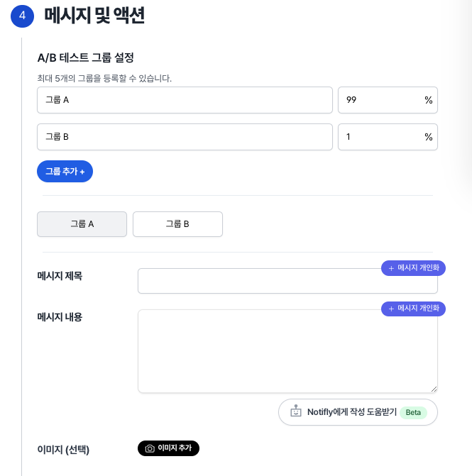This screenshot has height=476, width=472.
Task: Click the step 4 number badge
Action: (22, 16)
